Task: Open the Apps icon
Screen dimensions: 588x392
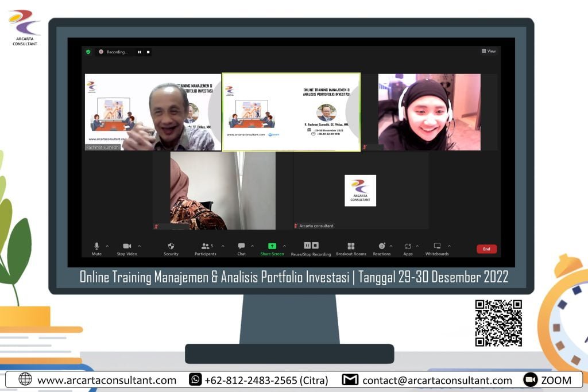Action: 408,246
